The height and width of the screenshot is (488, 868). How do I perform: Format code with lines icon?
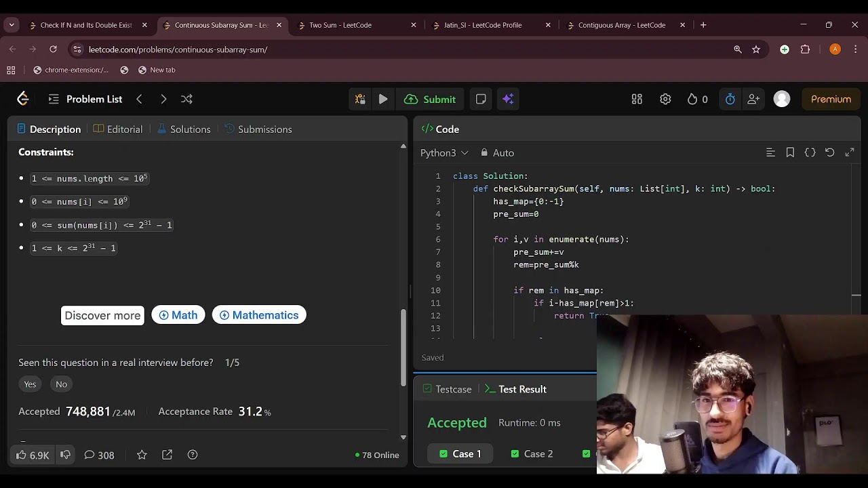click(770, 152)
